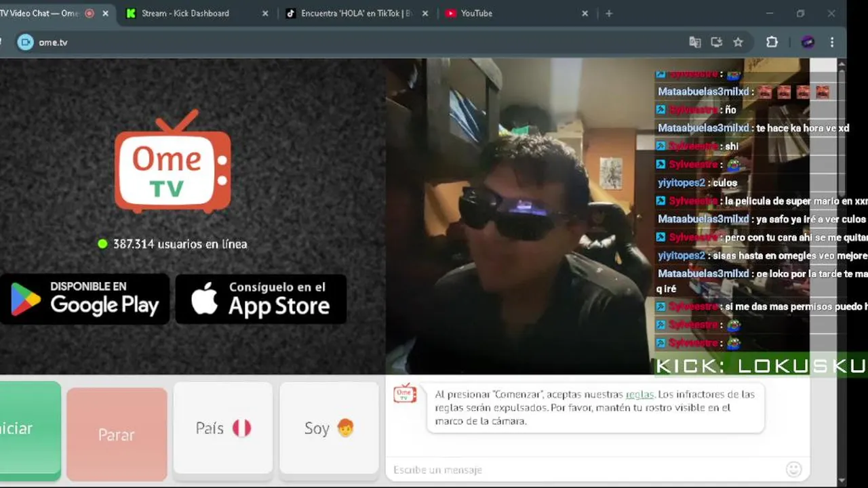This screenshot has height=488, width=868.
Task: Close the YouTube tab
Action: [x=585, y=13]
